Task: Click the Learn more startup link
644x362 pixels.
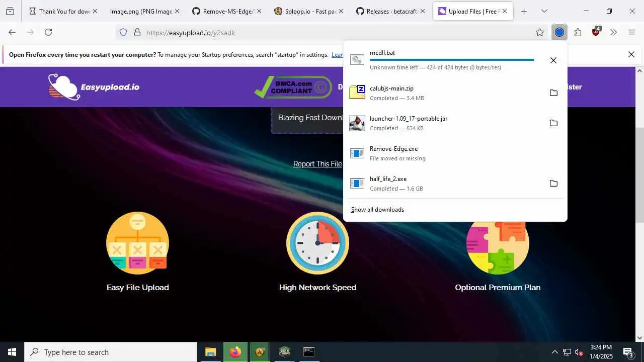Action: (337, 55)
